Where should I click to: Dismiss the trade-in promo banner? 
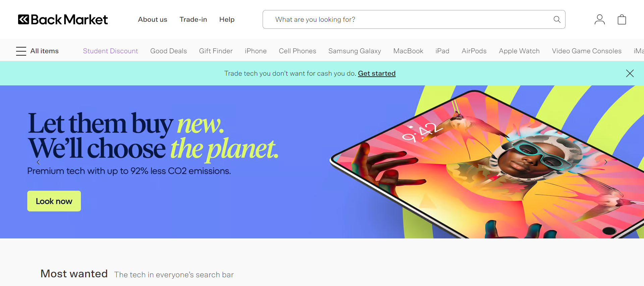(x=630, y=73)
